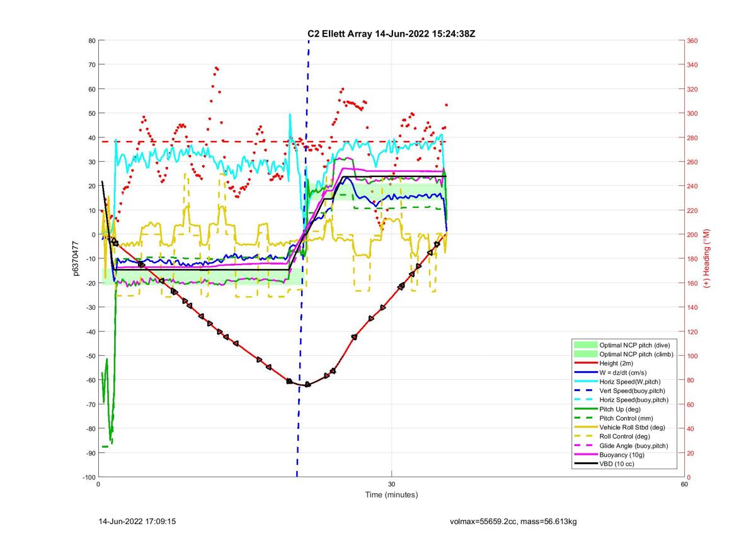Click the Time (minutes) axis label

coord(391,495)
